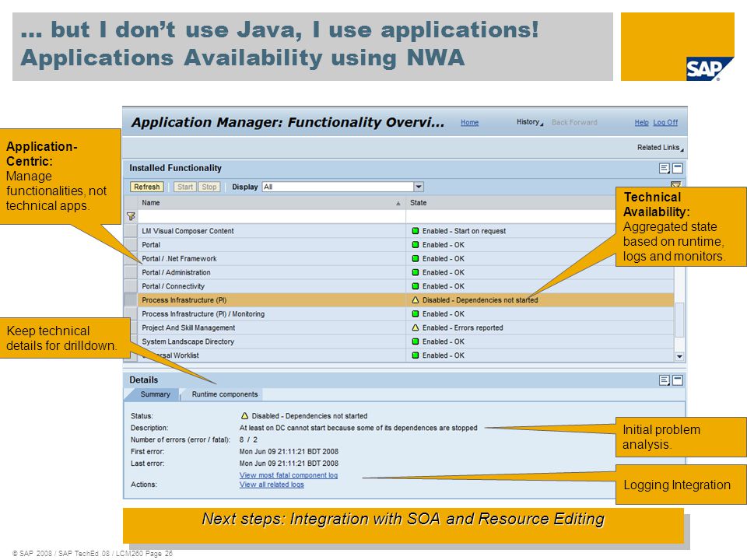
Task: Click the warning triangle for Project And Skill Management
Action: [x=416, y=327]
